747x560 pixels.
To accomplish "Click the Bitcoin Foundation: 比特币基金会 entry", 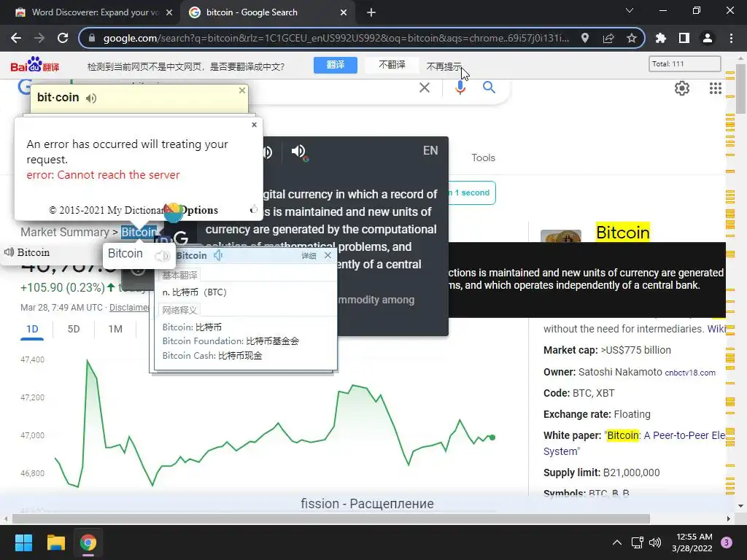I will pos(231,341).
